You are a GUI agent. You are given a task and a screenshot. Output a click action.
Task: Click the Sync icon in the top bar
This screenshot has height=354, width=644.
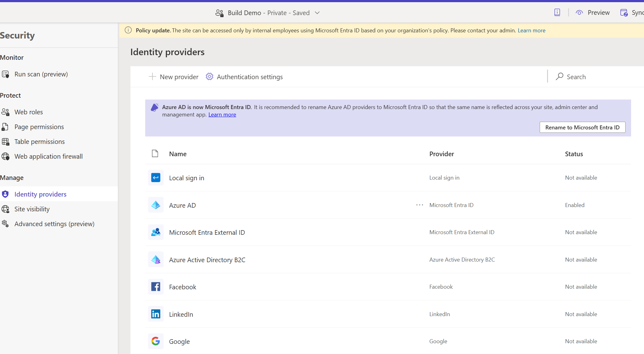coord(624,13)
